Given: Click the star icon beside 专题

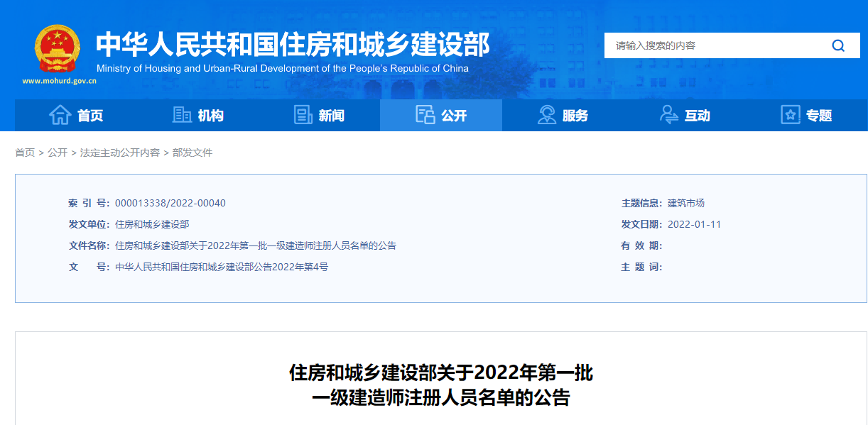Looking at the screenshot, I should 791,115.
